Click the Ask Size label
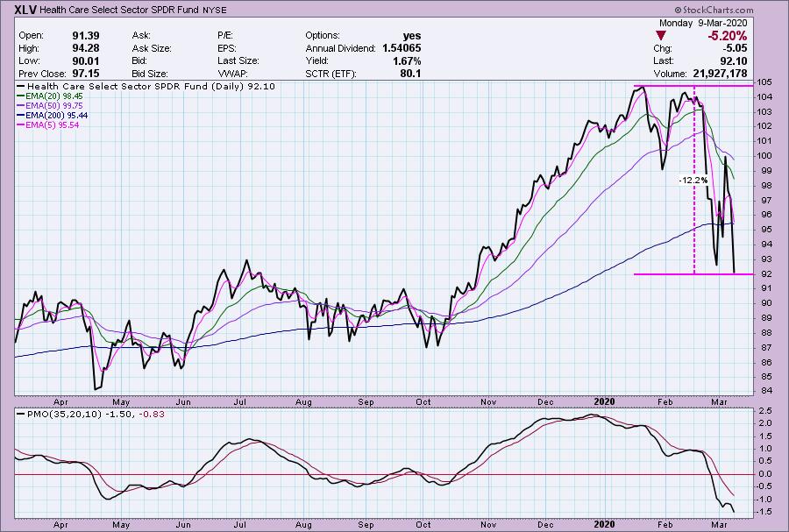 [x=152, y=48]
